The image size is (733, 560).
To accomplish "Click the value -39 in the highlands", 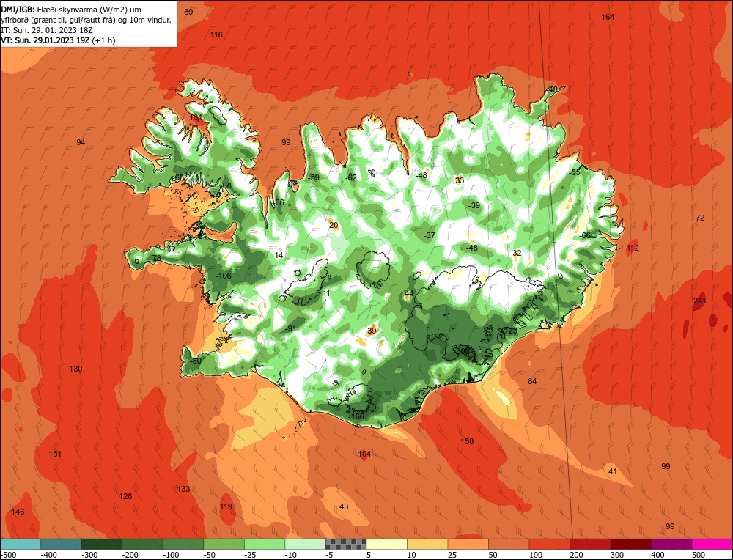I will tap(474, 206).
